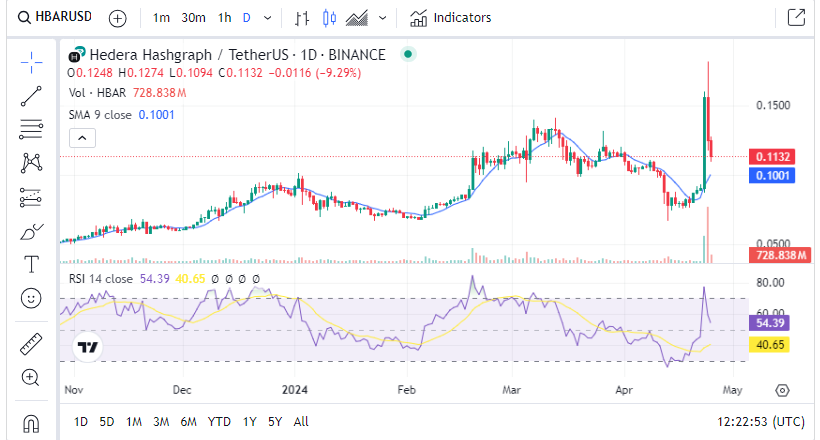Click the Mar time axis label
Screen dimensions: 820x440
click(511, 390)
